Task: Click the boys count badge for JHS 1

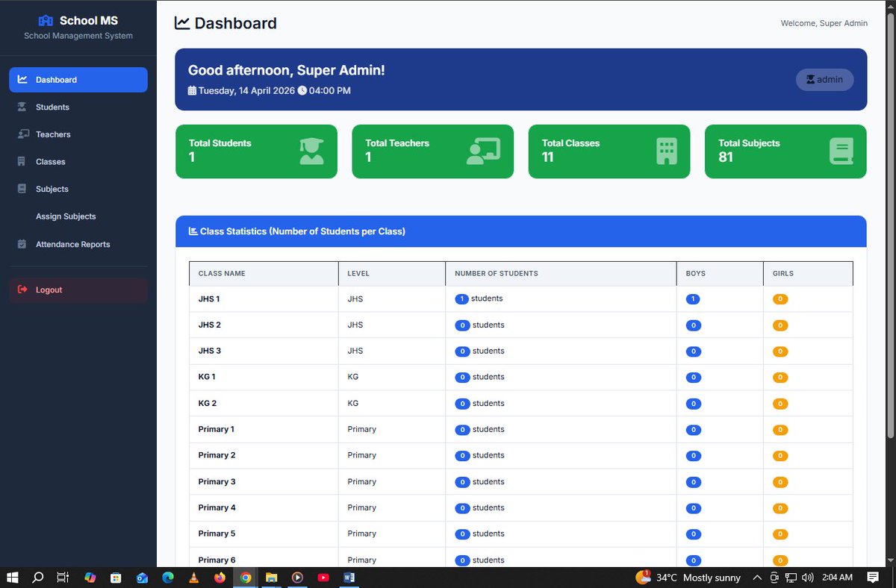Action: coord(694,299)
